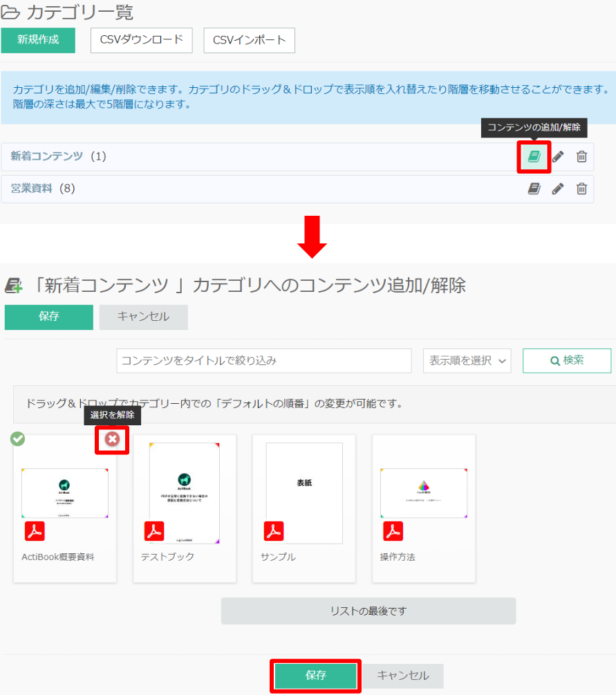Click the CSVインポート button
This screenshot has height=695, width=616.
point(249,40)
